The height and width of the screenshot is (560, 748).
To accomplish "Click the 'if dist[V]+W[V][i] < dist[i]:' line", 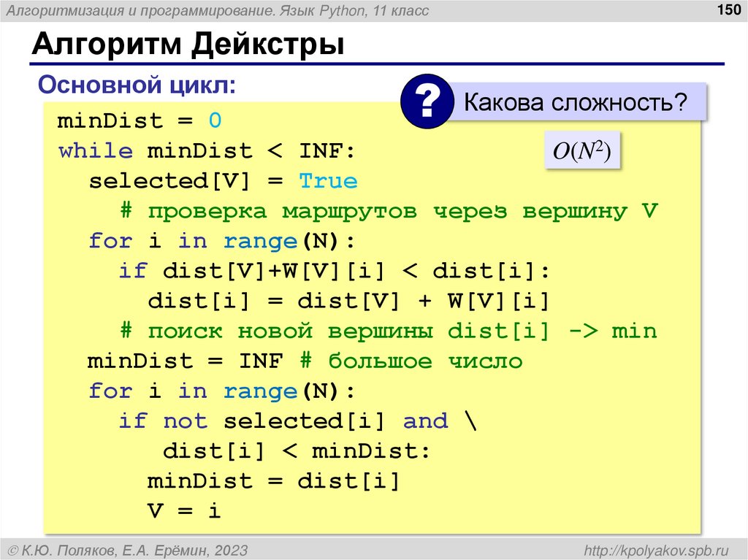I will [x=335, y=271].
